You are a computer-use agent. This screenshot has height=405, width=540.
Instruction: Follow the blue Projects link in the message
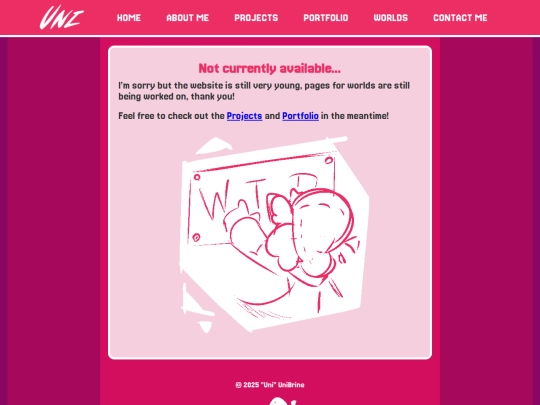(245, 116)
